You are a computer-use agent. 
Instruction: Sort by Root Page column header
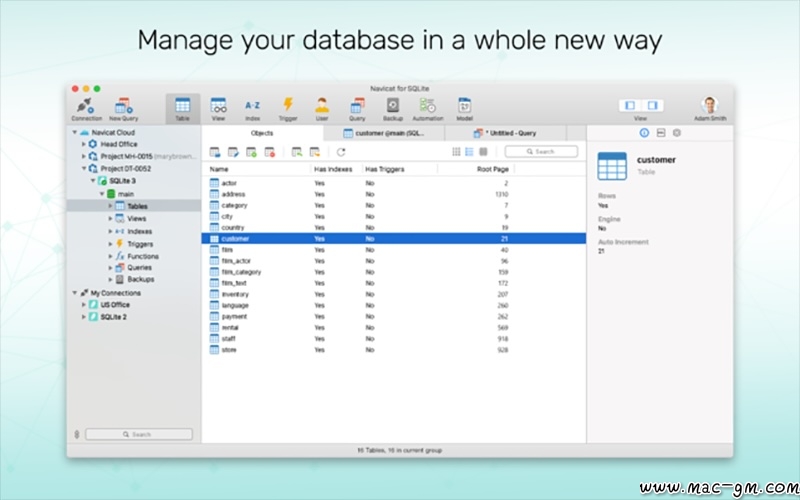point(476,169)
